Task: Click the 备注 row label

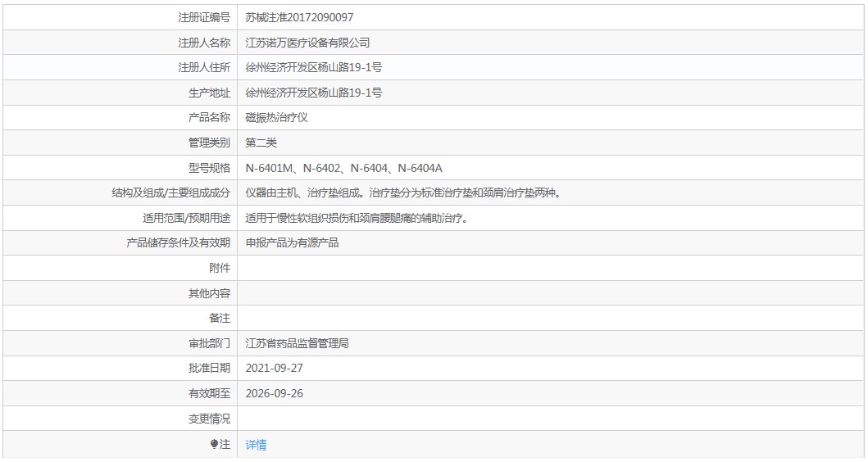Action: coord(220,318)
